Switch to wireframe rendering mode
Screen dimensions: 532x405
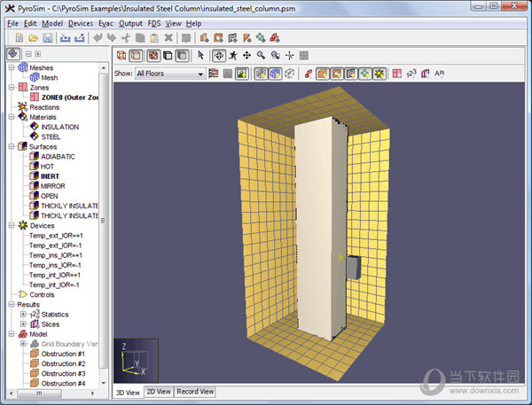(121, 55)
